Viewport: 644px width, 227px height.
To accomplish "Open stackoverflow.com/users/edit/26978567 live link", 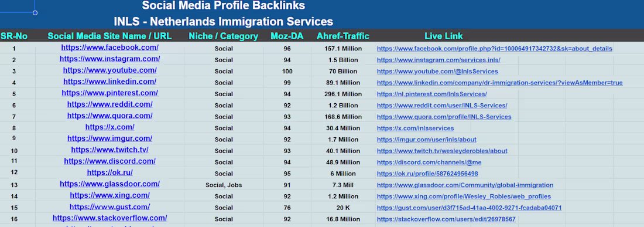I will coord(446,219).
